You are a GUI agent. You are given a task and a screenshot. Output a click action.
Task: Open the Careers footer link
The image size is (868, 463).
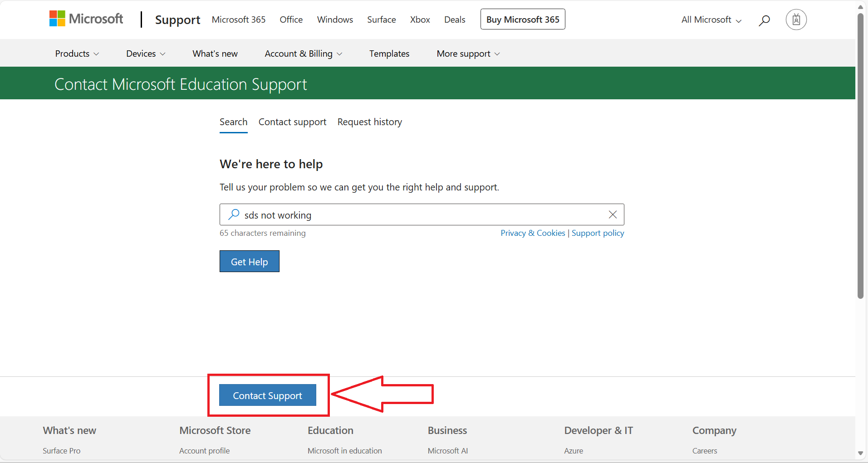705,451
